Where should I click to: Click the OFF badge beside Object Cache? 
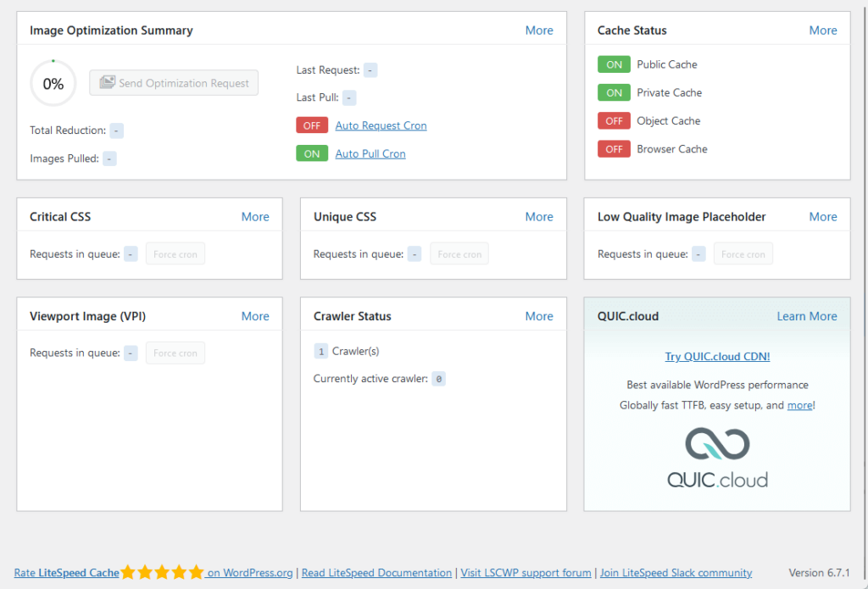[614, 120]
